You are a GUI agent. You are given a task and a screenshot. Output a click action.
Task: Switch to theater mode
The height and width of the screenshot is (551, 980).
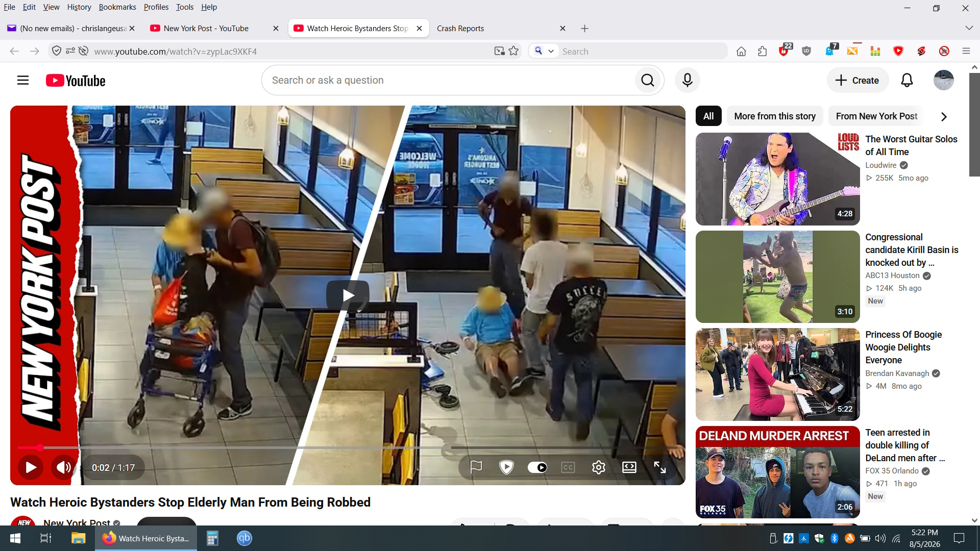(x=629, y=467)
